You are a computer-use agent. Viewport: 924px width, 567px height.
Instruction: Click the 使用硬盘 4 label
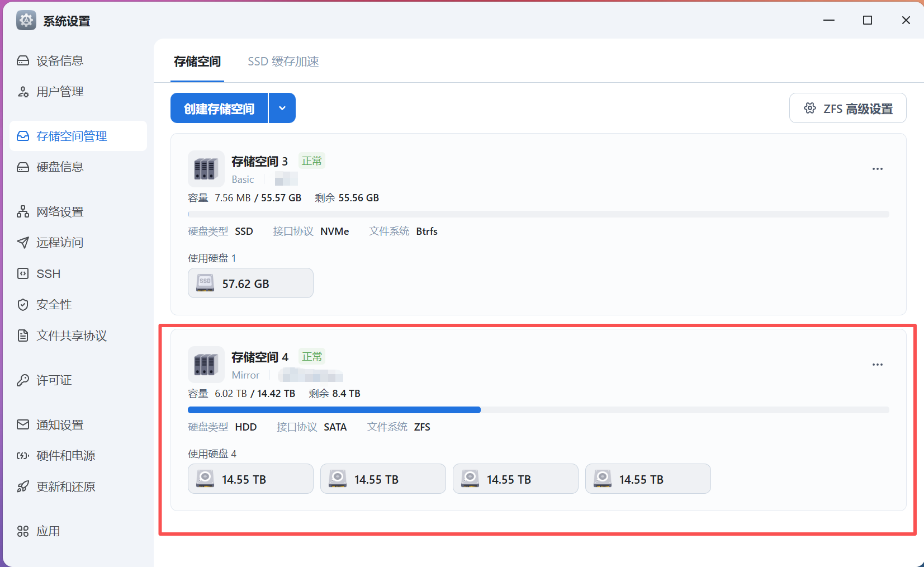212,454
